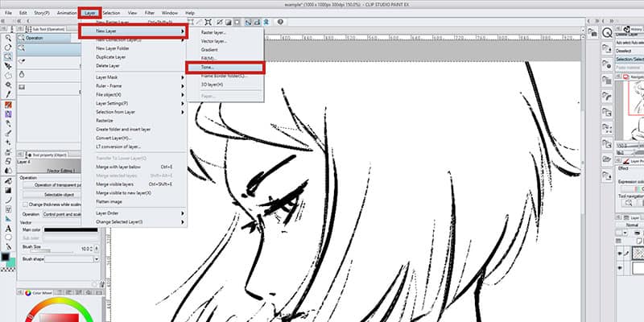Click the Invert selected area icon
The height and width of the screenshot is (322, 644).
tap(228, 22)
